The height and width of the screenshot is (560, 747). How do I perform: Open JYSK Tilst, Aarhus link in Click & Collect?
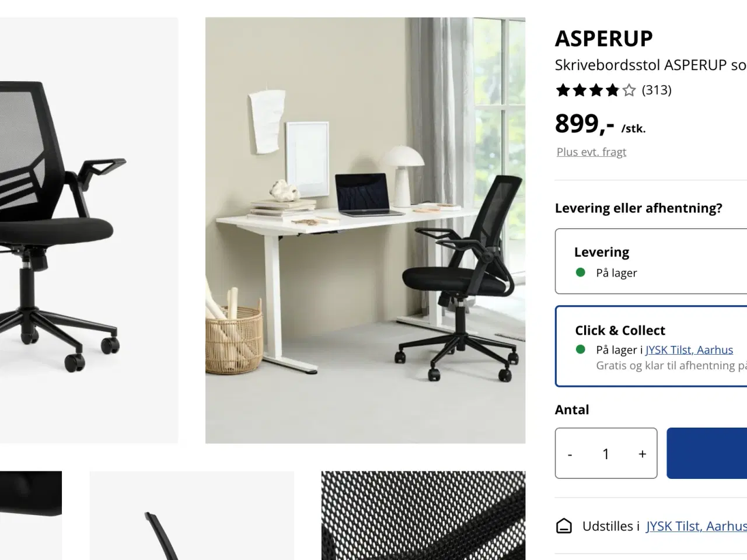pyautogui.click(x=689, y=349)
